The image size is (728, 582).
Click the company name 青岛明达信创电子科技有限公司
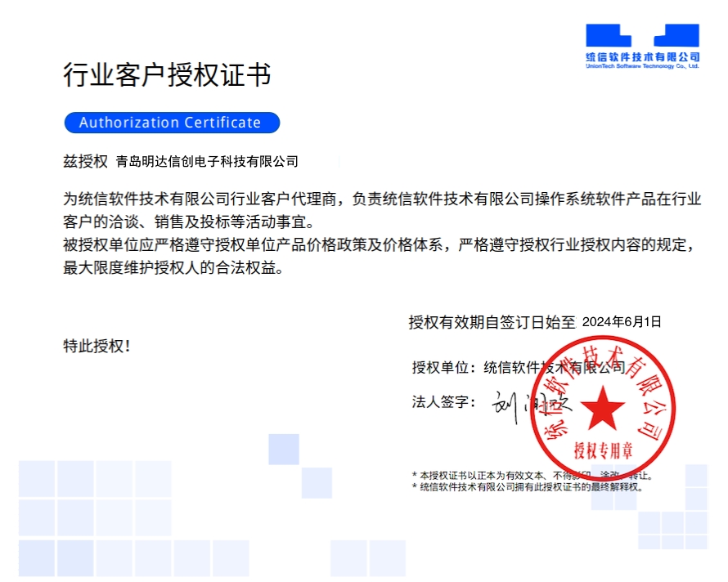pos(207,162)
